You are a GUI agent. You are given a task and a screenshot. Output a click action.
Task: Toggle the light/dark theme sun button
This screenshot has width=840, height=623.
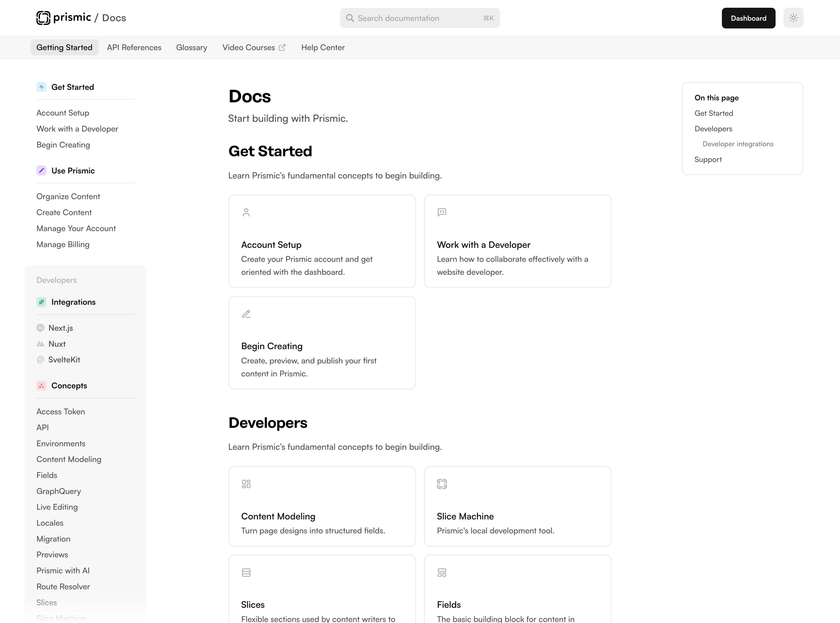click(793, 18)
